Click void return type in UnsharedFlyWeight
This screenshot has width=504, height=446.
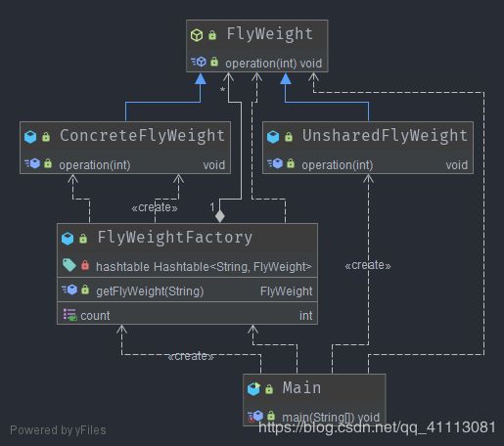pyautogui.click(x=457, y=165)
